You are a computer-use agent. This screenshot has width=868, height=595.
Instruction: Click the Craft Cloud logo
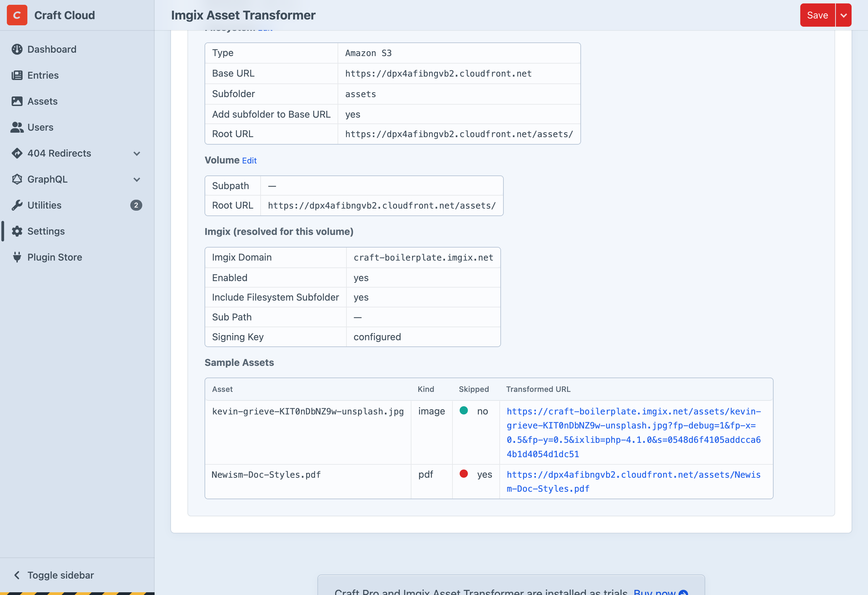point(17,15)
